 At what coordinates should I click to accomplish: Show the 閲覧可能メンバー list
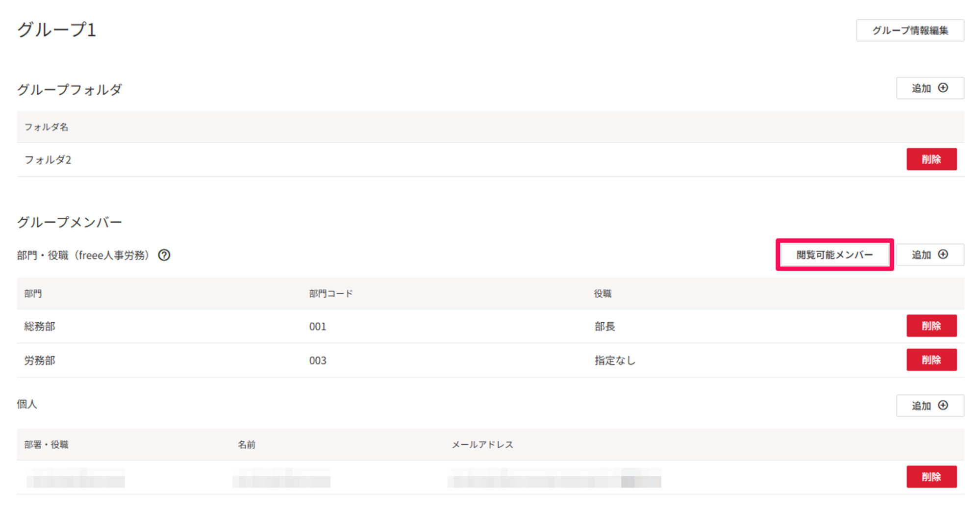(834, 255)
